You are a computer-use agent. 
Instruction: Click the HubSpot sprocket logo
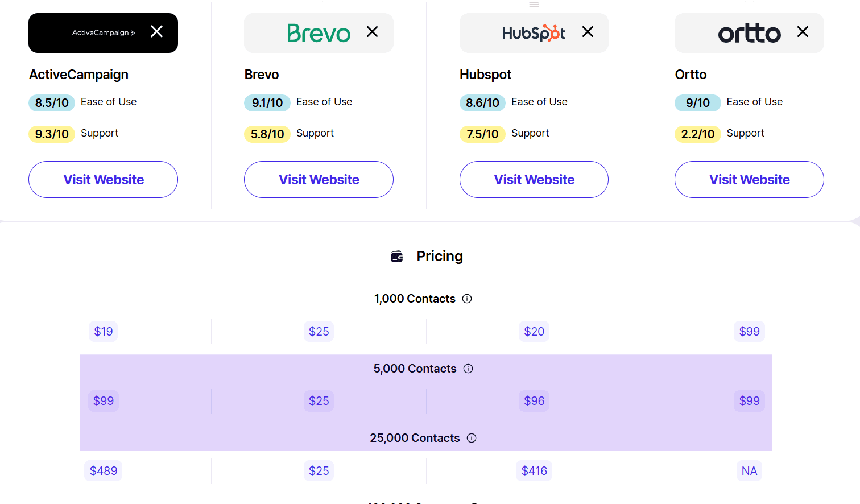[534, 33]
